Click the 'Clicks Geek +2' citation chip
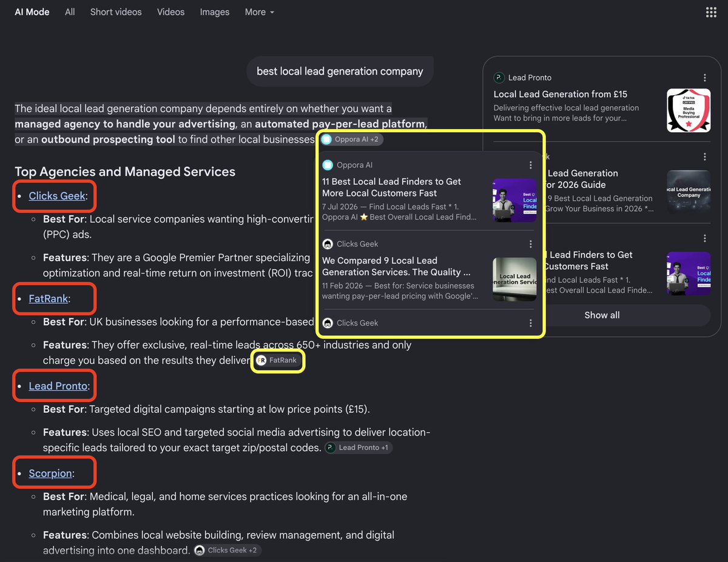Viewport: 728px width, 562px height. pos(227,550)
